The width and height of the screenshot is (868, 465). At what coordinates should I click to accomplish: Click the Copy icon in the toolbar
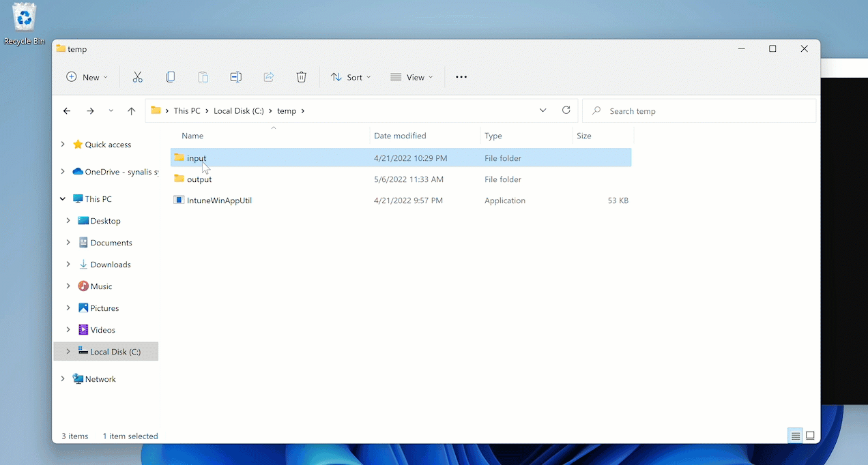click(170, 76)
